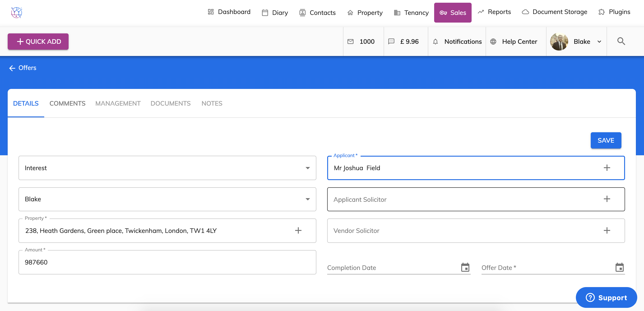Image resolution: width=644 pixels, height=311 pixels.
Task: Add Applicant Solicitor with plus icon
Action: point(607,199)
